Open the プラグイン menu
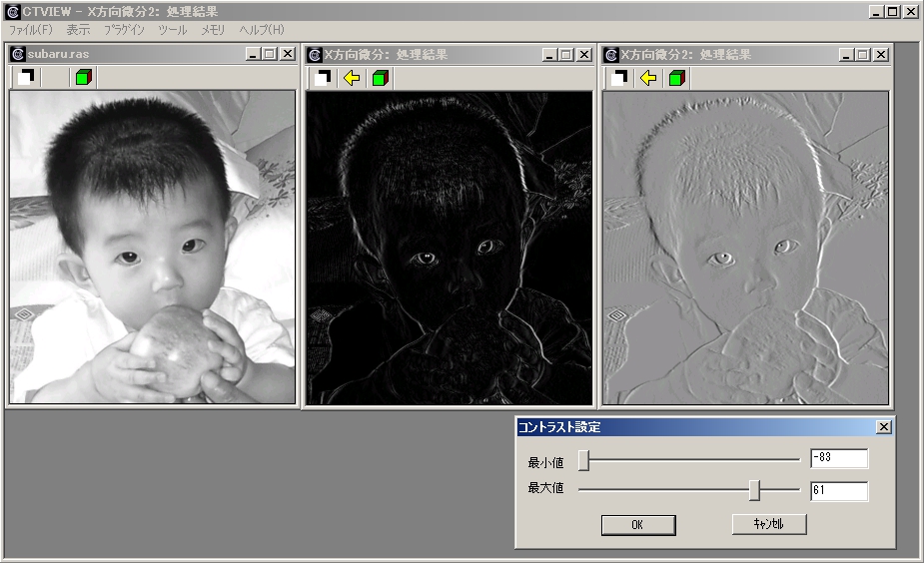 click(124, 30)
